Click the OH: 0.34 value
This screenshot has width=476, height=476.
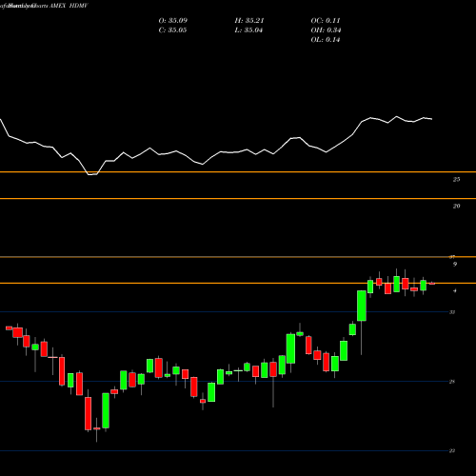tap(326, 30)
